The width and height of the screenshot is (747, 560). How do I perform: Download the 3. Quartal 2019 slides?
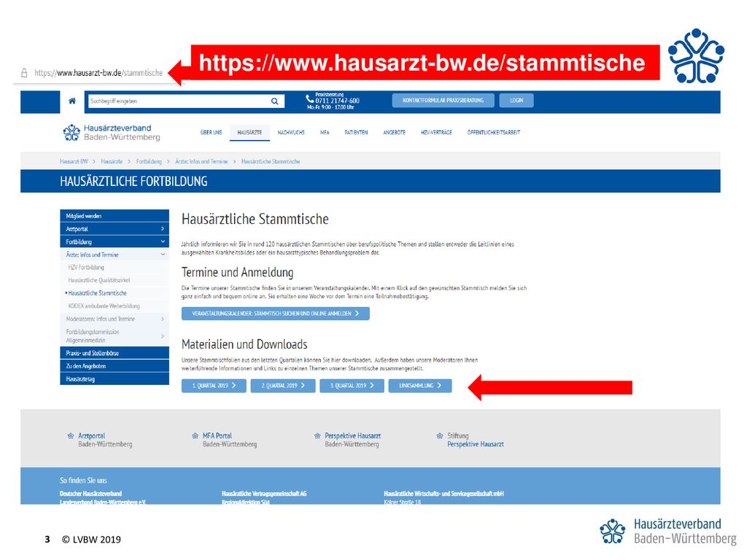352,386
